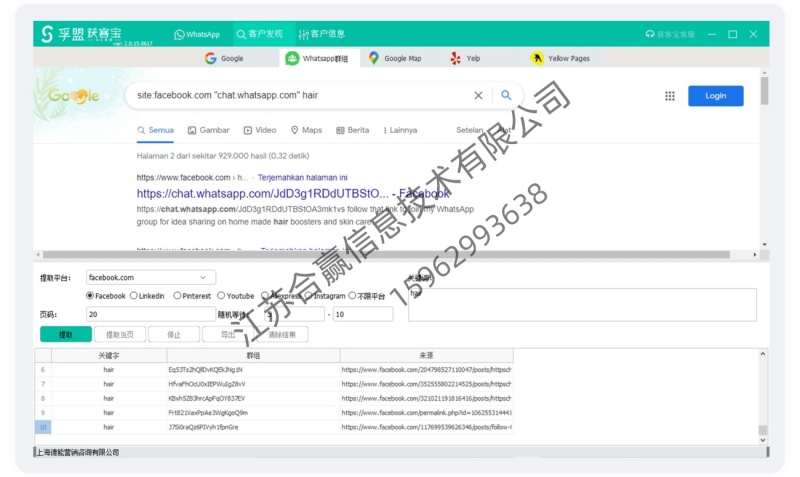Select the Maps results filter
Screen dimensions: 800x477
[x=306, y=130]
